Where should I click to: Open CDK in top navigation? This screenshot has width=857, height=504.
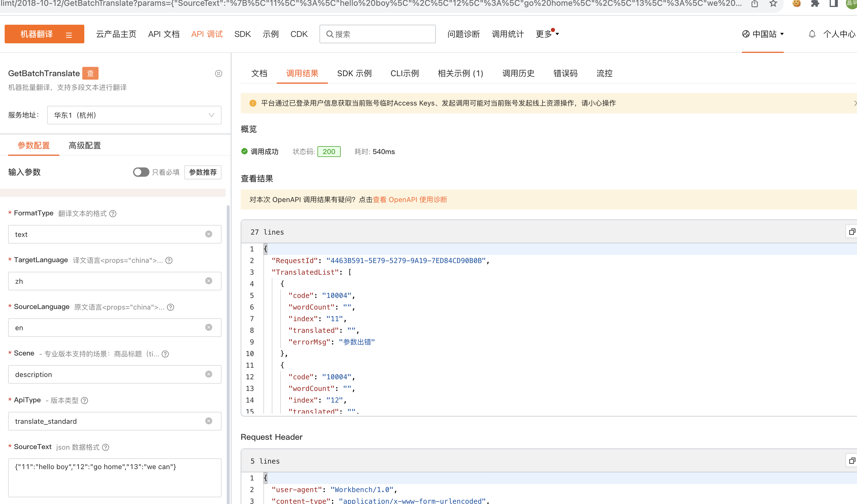[x=299, y=34]
